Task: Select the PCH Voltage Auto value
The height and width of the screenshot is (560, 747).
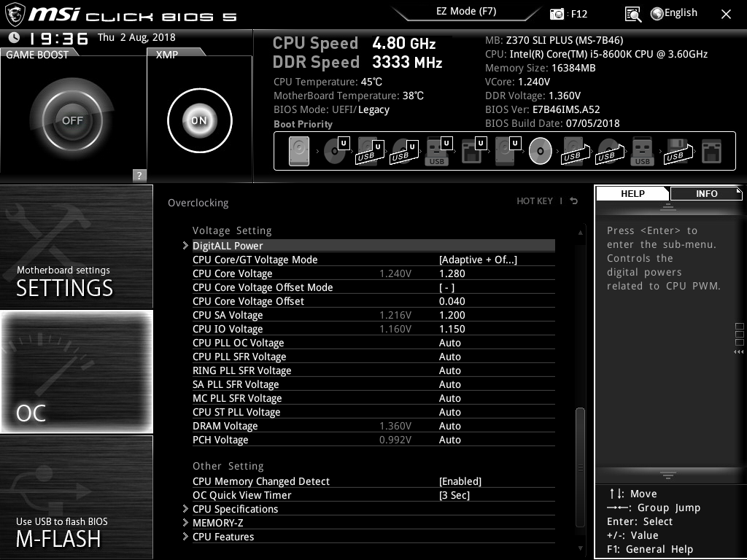Action: coord(449,440)
